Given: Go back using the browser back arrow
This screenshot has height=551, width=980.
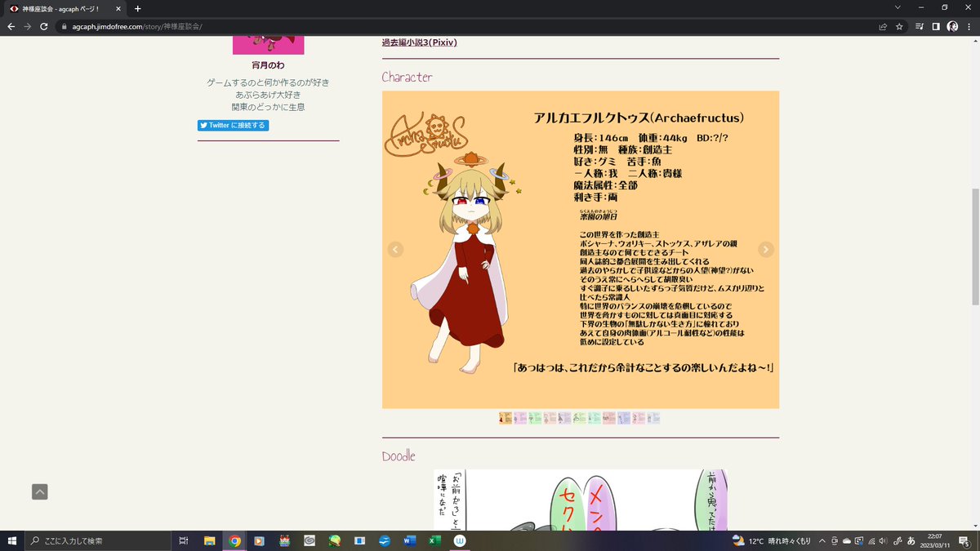Looking at the screenshot, I should click(x=11, y=26).
